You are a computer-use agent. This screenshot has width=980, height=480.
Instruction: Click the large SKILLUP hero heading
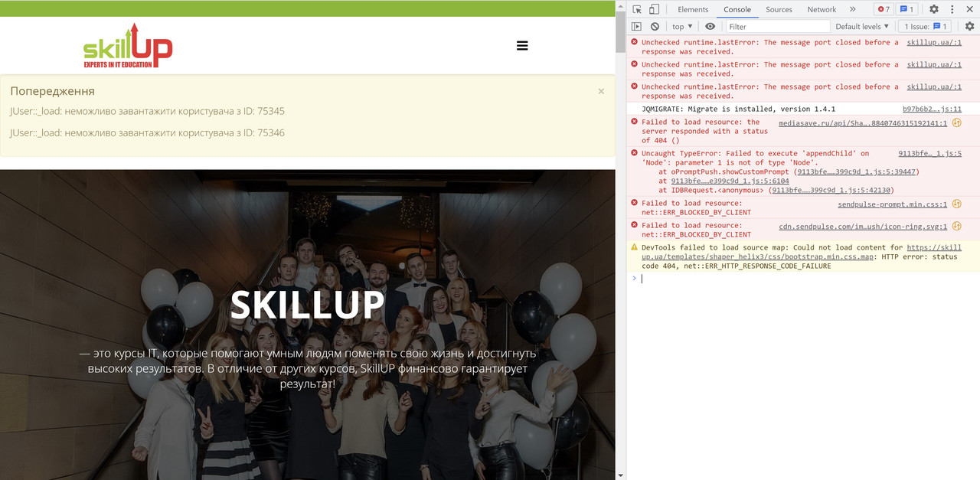click(307, 304)
